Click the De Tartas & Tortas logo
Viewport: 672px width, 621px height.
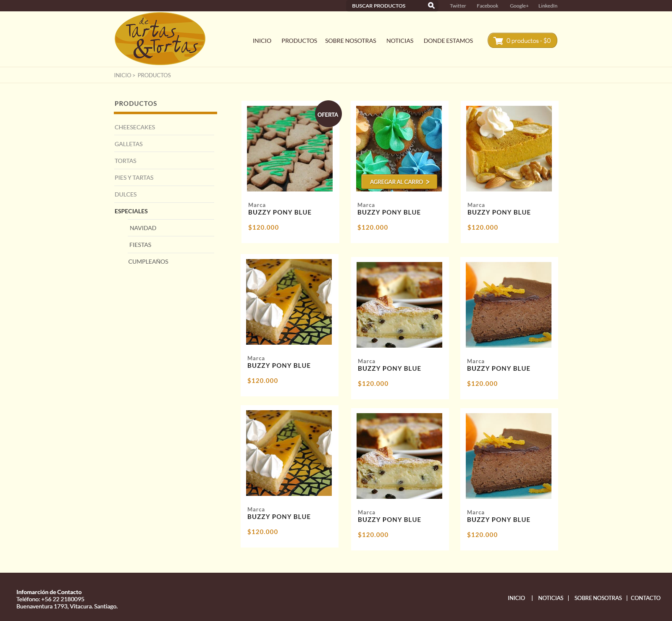[x=160, y=39]
